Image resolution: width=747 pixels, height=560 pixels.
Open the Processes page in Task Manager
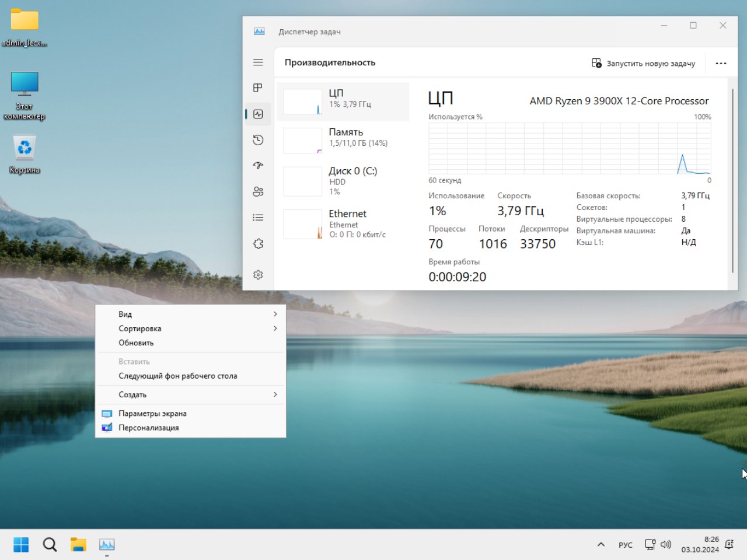click(258, 88)
